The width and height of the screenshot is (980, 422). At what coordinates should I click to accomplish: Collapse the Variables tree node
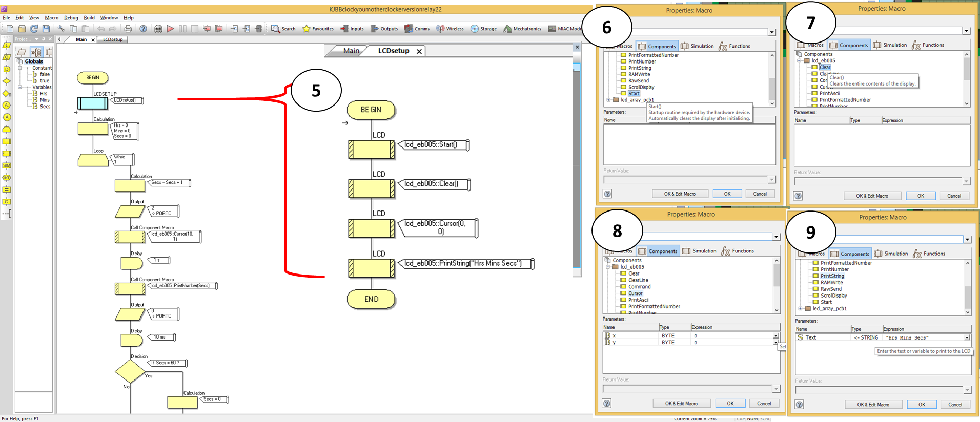[x=20, y=87]
